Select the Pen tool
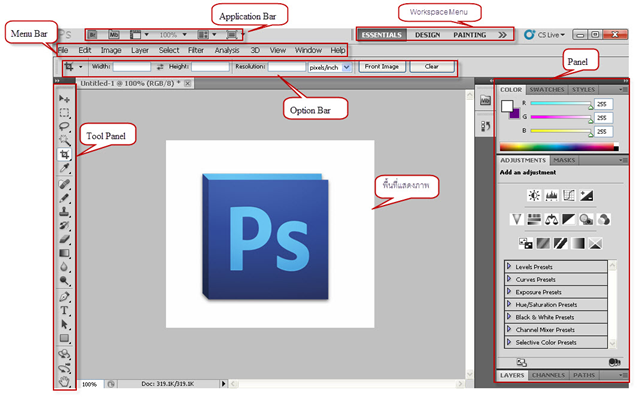Image resolution: width=640 pixels, height=400 pixels. [64, 297]
